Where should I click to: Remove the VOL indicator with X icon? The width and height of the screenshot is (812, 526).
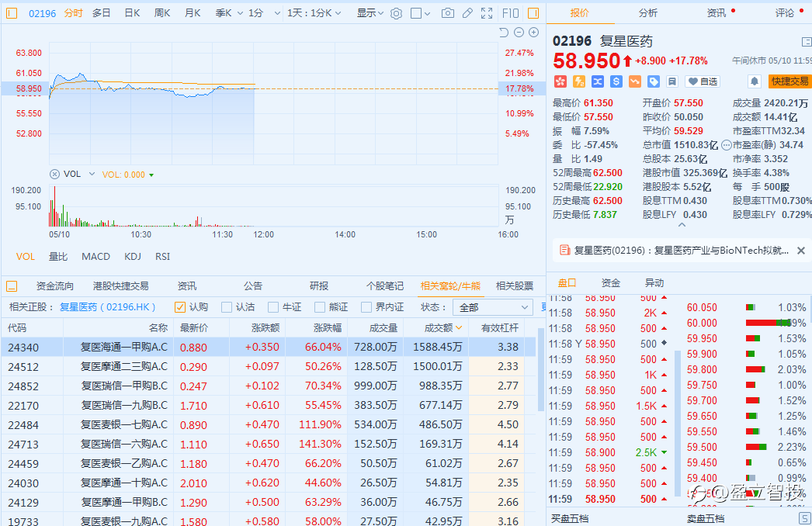coord(54,174)
